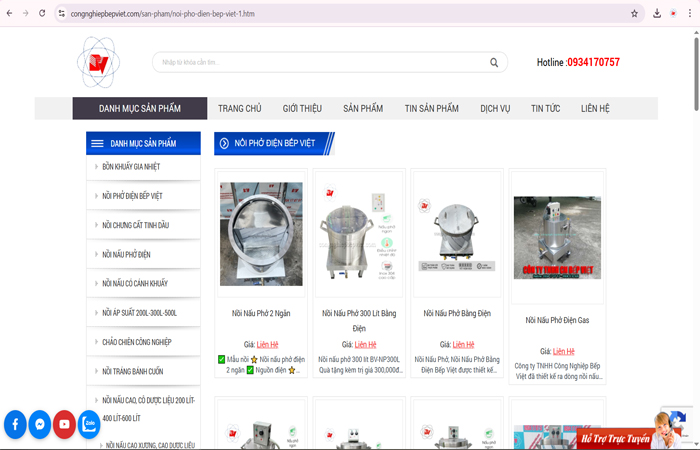The height and width of the screenshot is (450, 700).
Task: Open the Facebook floating icon
Action: pos(15,424)
